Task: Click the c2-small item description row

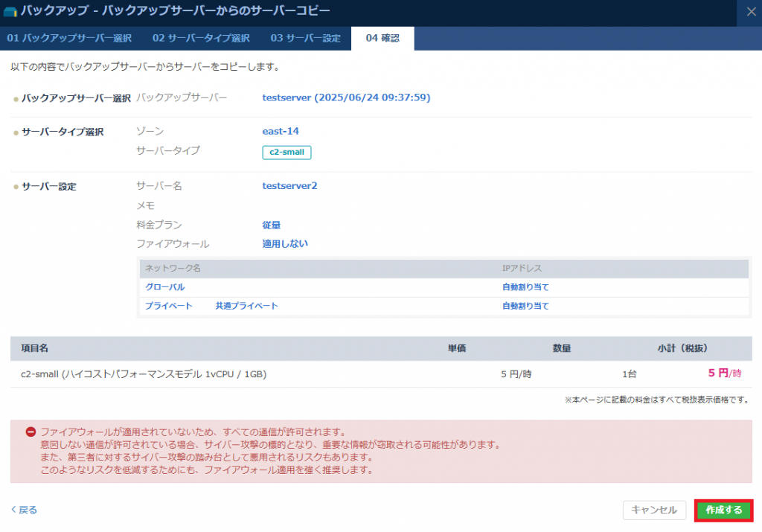Action: point(144,374)
